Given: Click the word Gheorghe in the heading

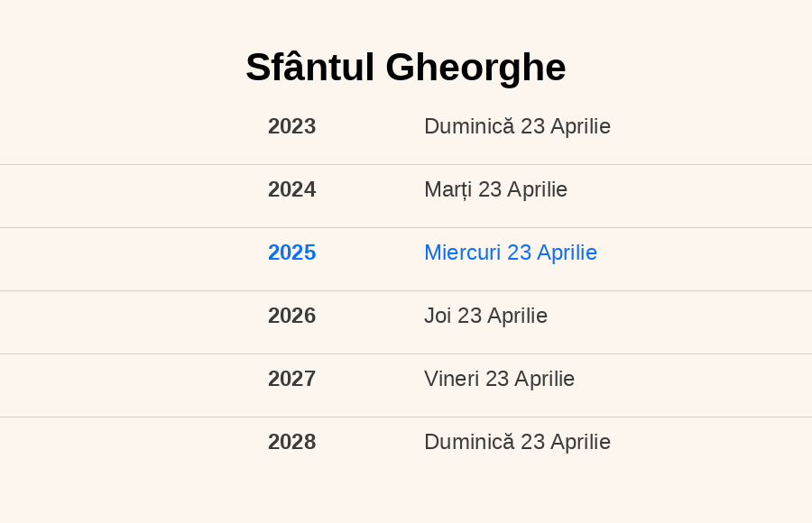Looking at the screenshot, I should point(475,68).
